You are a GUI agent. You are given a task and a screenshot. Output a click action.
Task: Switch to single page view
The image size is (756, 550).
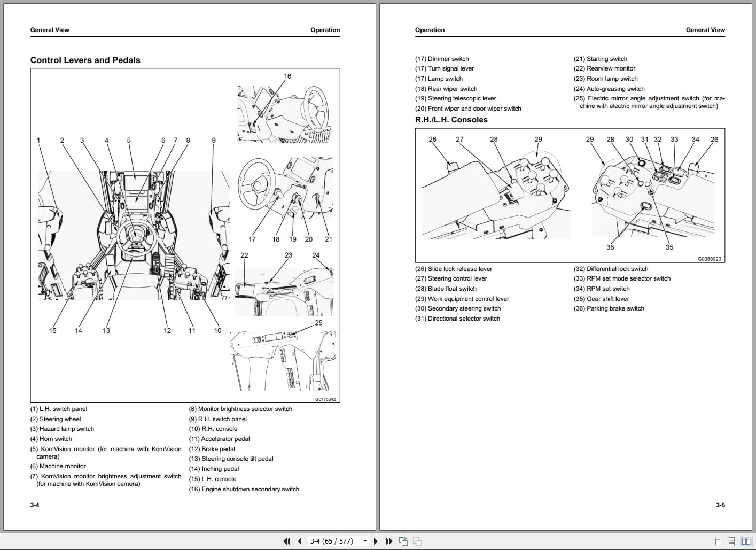click(718, 541)
